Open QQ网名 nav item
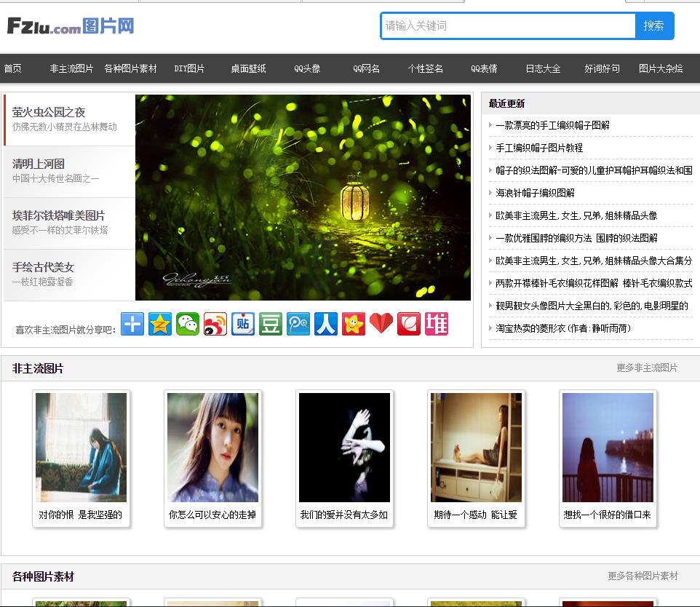The width and height of the screenshot is (700, 607). [366, 68]
